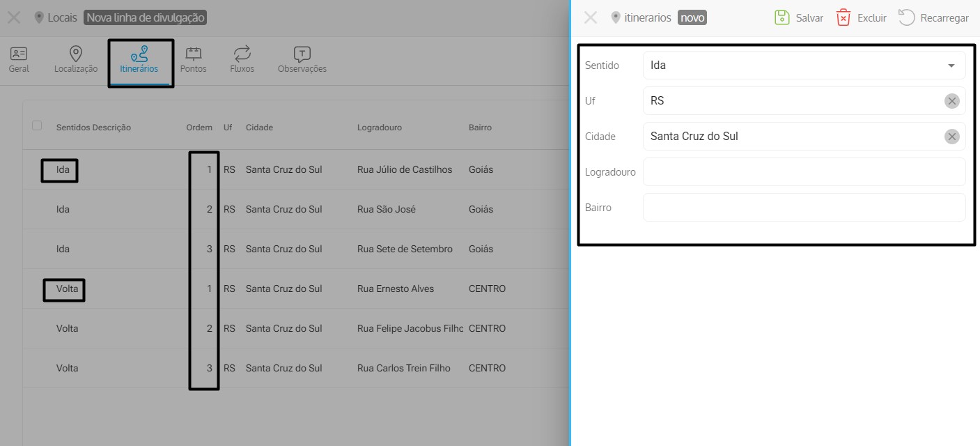
Task: Click the red Excluir trash icon
Action: click(x=843, y=18)
